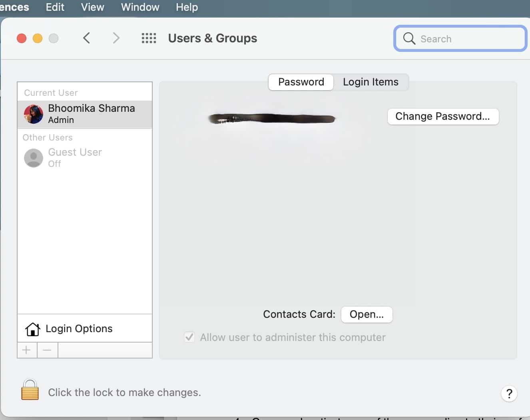The width and height of the screenshot is (530, 420).
Task: Select the Password tab
Action: (x=301, y=82)
